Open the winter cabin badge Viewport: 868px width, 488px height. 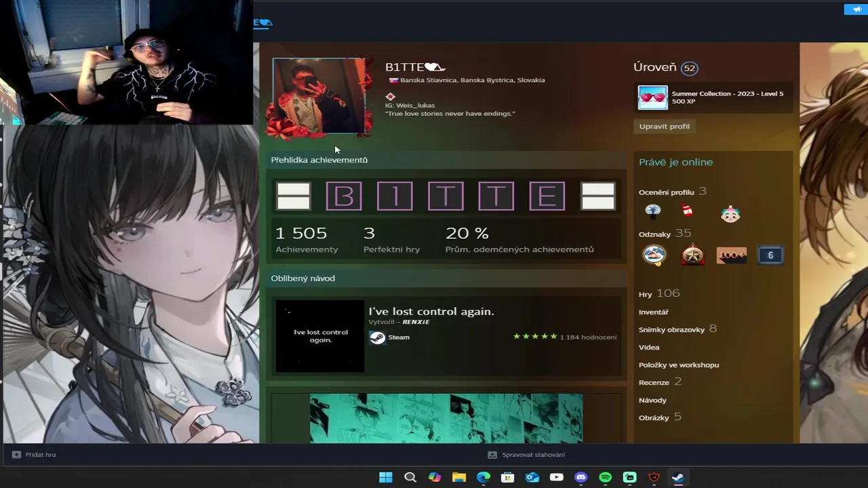pos(654,255)
